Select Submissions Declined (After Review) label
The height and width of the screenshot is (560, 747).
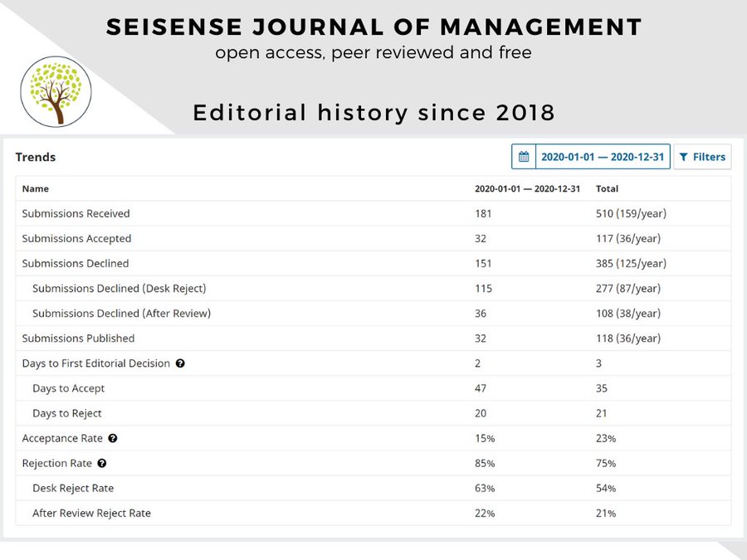click(x=121, y=314)
